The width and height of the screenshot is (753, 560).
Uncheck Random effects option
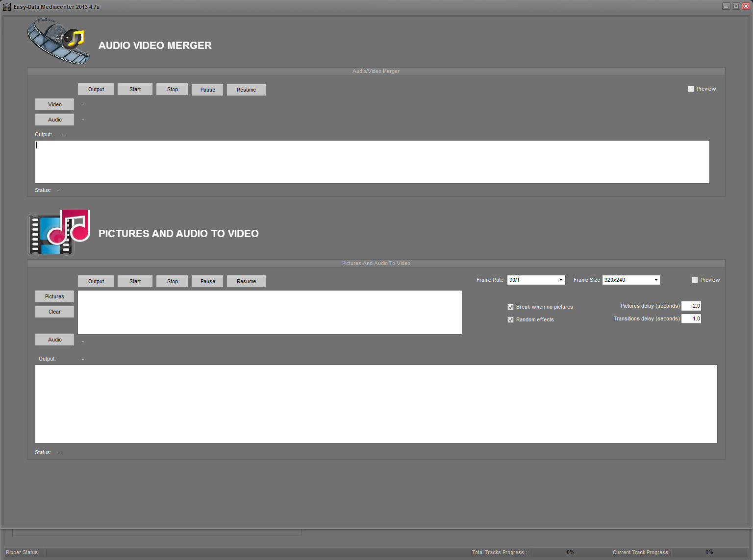[510, 320]
